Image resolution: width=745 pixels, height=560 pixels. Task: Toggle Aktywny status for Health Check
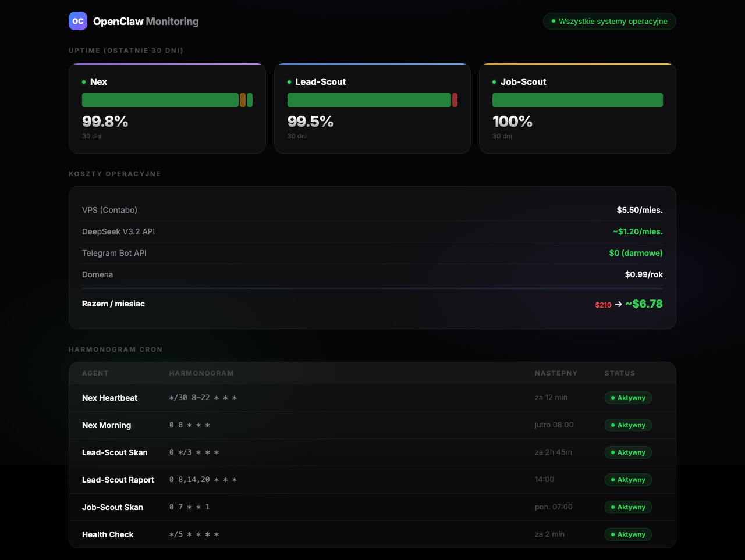pos(628,534)
